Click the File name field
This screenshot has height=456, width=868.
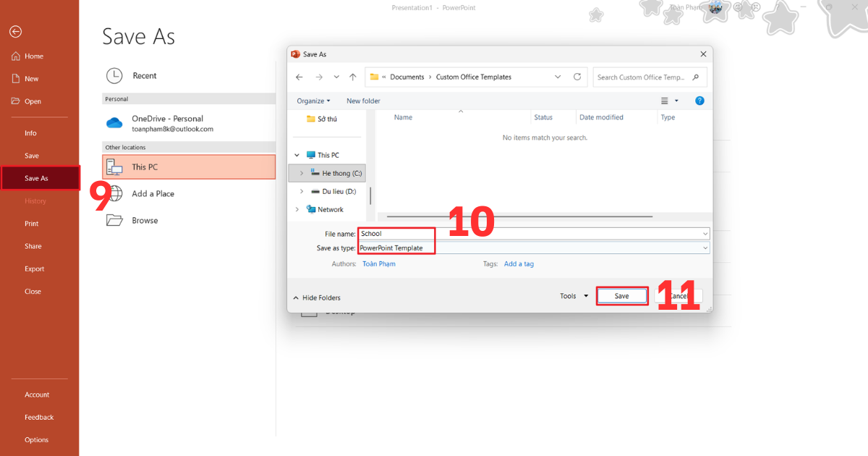tap(534, 234)
